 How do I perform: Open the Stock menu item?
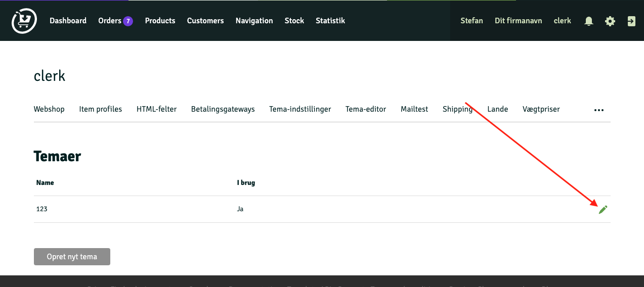[294, 21]
